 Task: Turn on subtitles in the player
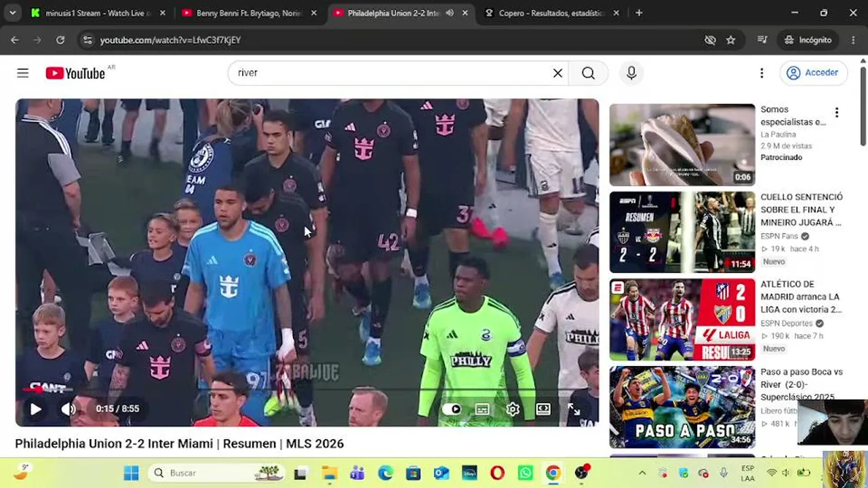click(x=482, y=409)
